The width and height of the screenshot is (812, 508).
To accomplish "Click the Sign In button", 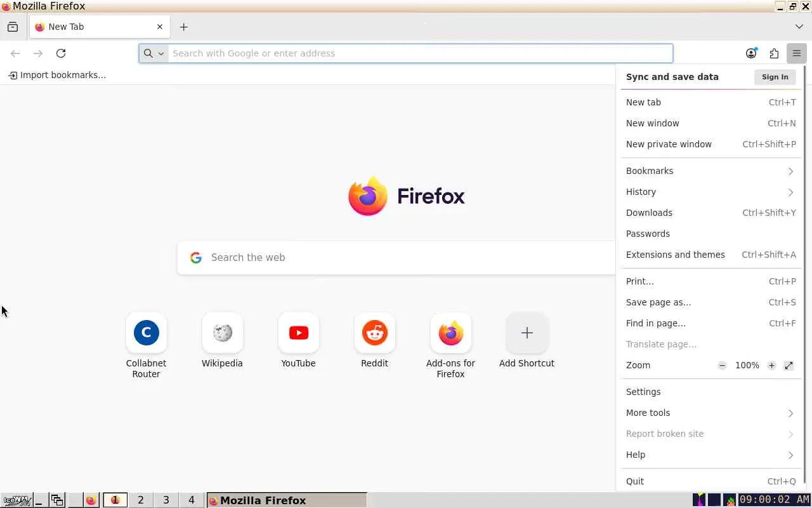I will click(775, 77).
